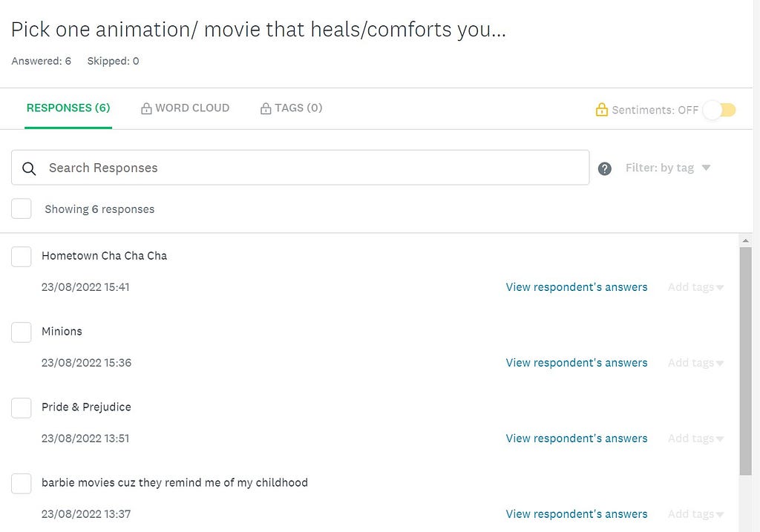View respondent's answers for barbie movies response
This screenshot has width=760, height=532.
tap(576, 513)
